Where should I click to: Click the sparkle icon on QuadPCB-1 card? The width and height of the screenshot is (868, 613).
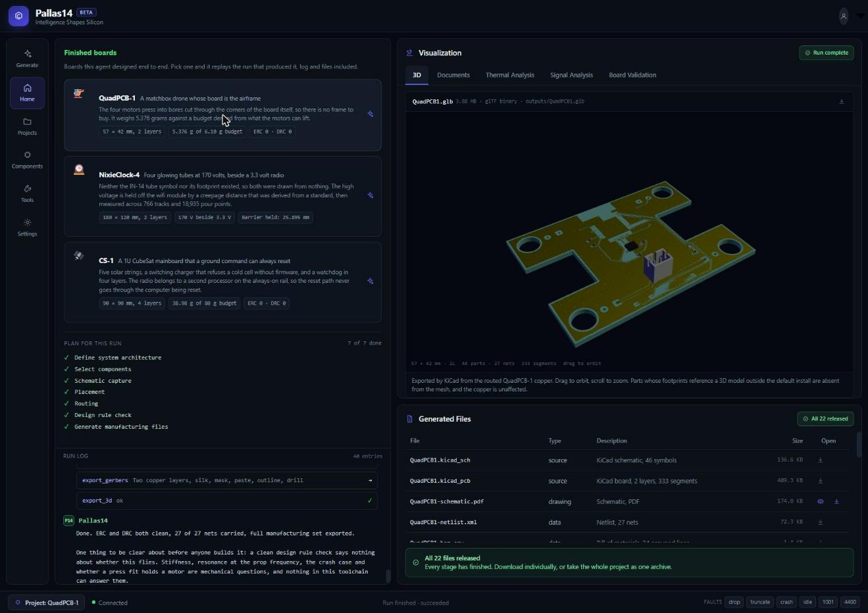click(x=370, y=114)
